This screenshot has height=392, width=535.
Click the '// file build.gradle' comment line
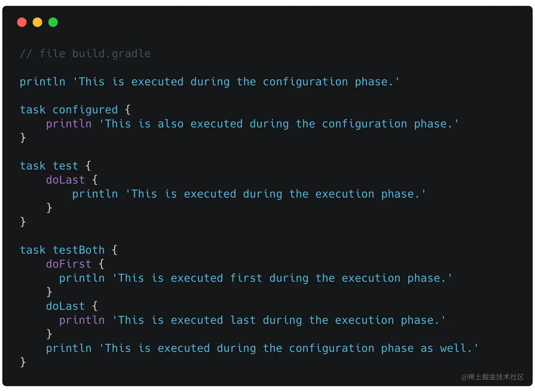tap(85, 53)
